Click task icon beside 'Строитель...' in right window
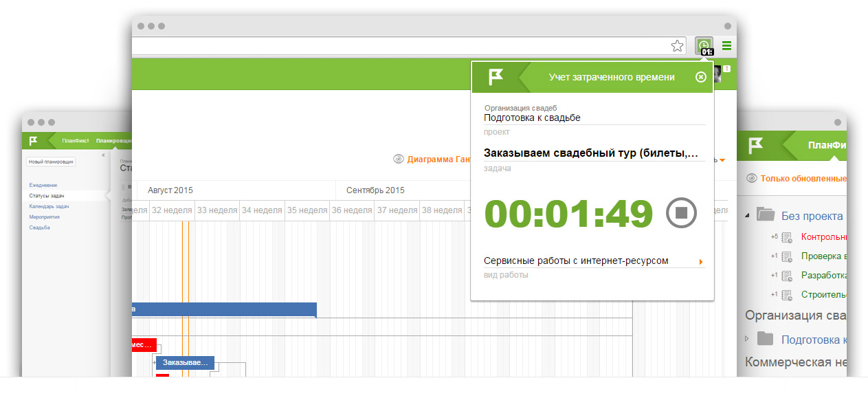The height and width of the screenshot is (398, 868). (x=787, y=295)
